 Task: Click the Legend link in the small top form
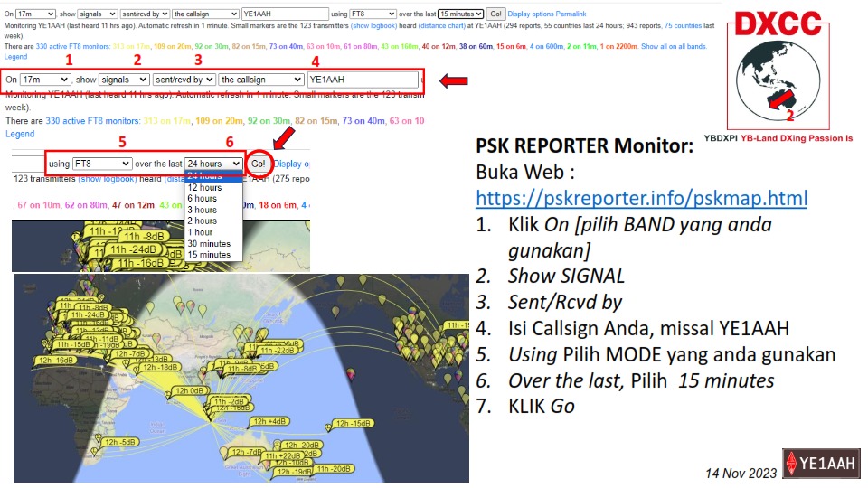[15, 56]
